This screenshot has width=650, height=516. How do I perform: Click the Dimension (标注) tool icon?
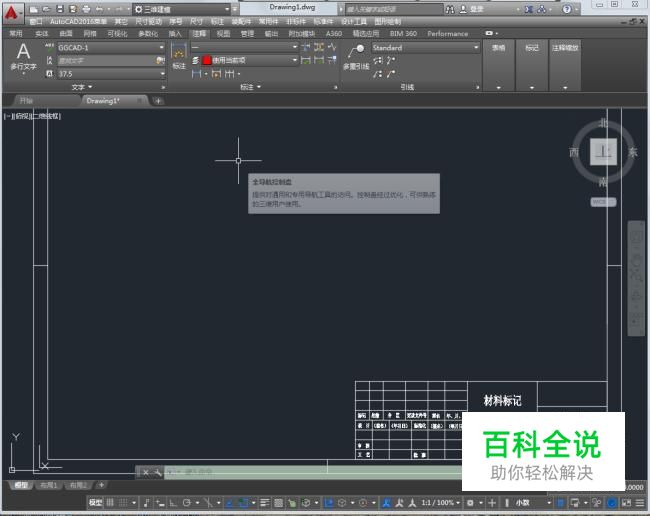pyautogui.click(x=179, y=55)
